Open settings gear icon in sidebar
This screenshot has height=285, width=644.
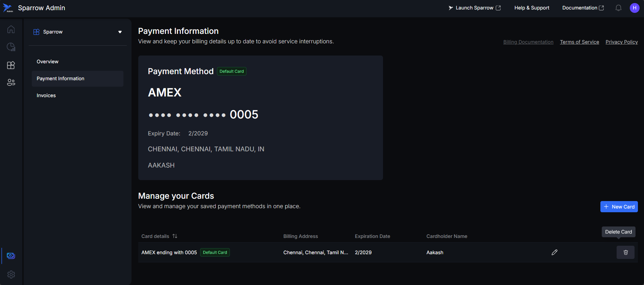click(11, 275)
